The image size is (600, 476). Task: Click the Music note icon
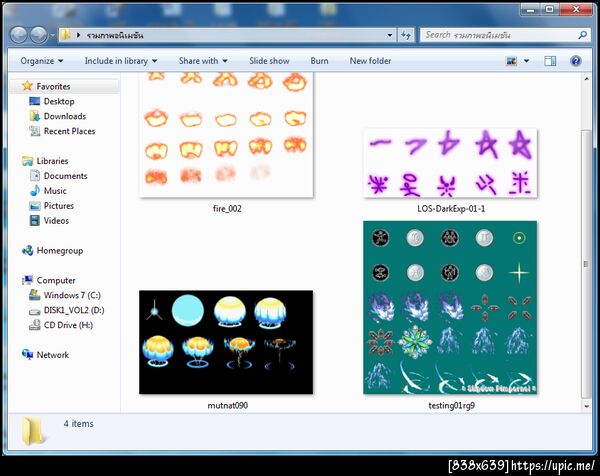[35, 190]
